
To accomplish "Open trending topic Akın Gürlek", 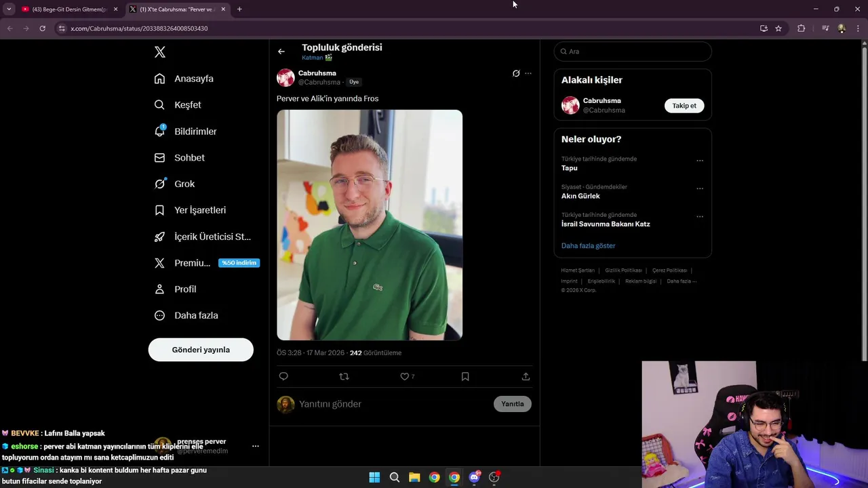I will [x=580, y=196].
